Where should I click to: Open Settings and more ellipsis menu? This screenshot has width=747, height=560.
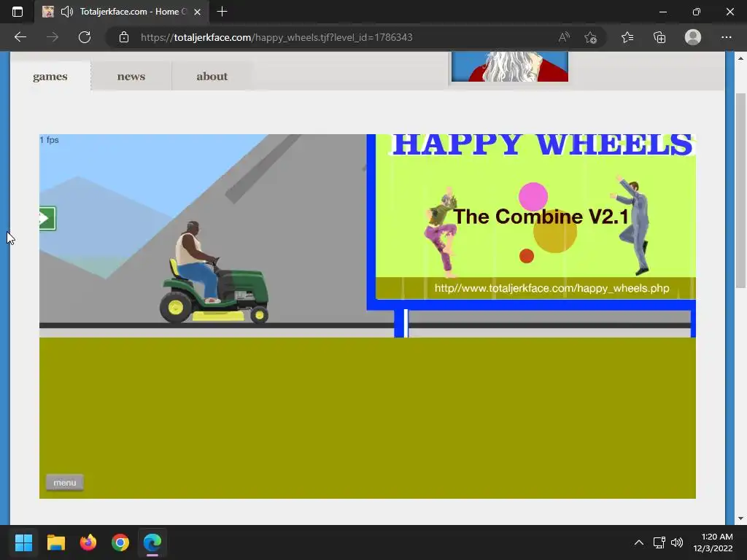(x=726, y=37)
